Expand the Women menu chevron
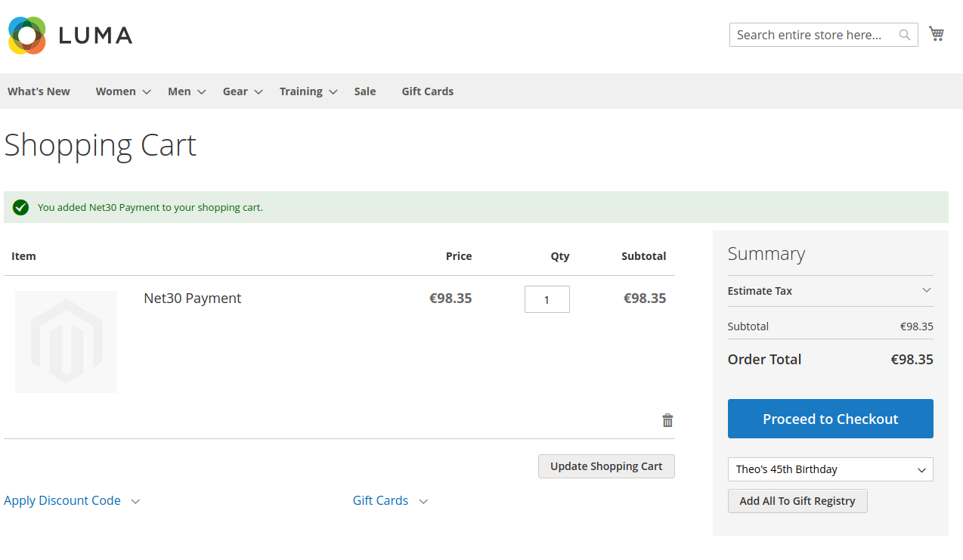This screenshot has width=963, height=560. 147,92
